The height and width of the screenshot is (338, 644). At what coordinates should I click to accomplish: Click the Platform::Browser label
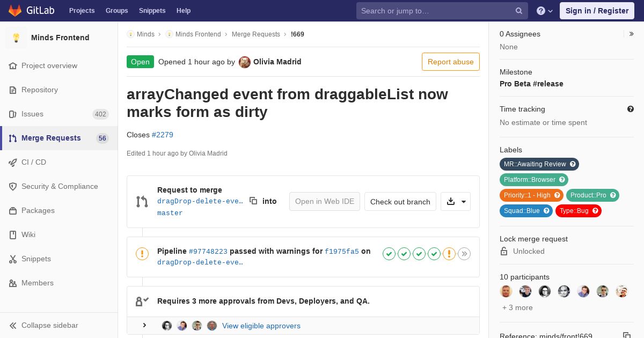point(534,180)
